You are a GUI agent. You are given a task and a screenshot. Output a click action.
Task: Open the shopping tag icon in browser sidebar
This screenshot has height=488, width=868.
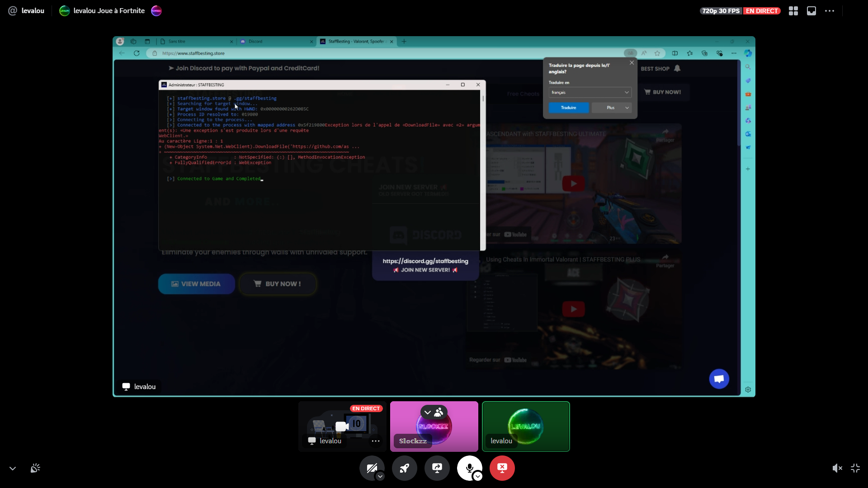(x=748, y=80)
